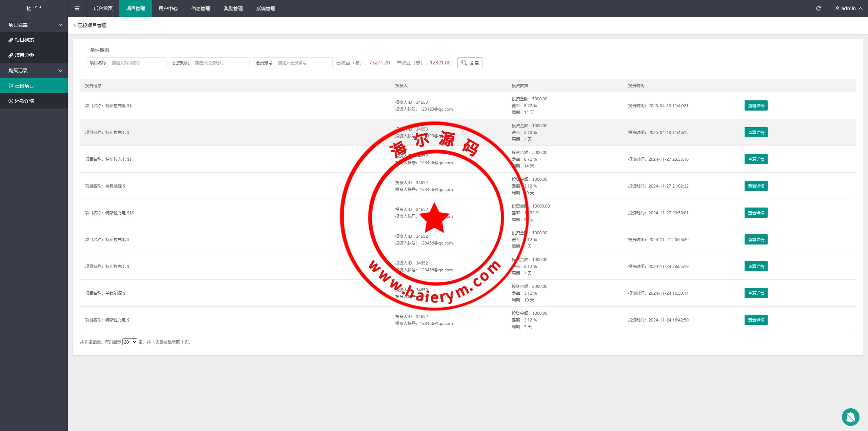
Task: Click the notification bell icon bottom right
Action: 850,417
